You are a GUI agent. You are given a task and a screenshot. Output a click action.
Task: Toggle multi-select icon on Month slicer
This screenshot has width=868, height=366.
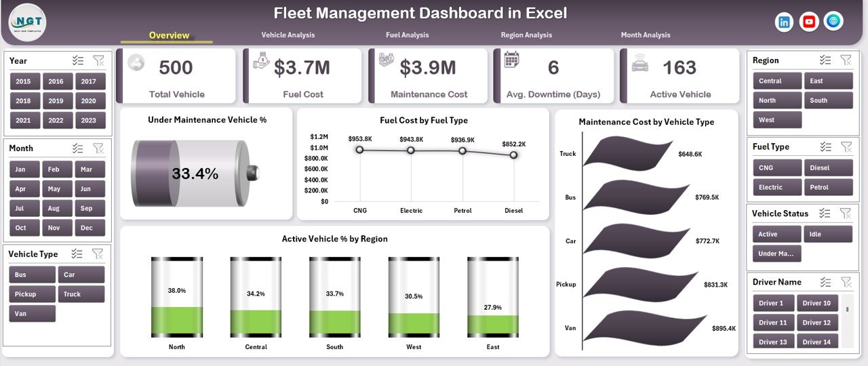[x=78, y=148]
